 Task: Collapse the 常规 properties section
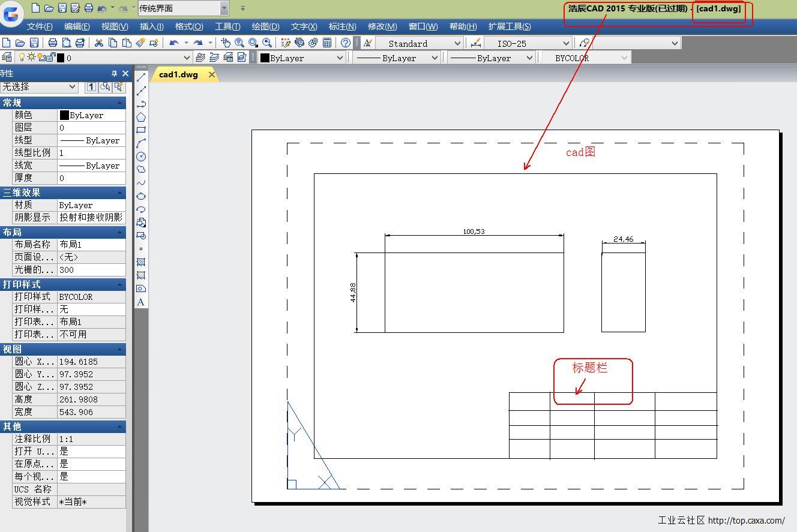pyautogui.click(x=120, y=103)
